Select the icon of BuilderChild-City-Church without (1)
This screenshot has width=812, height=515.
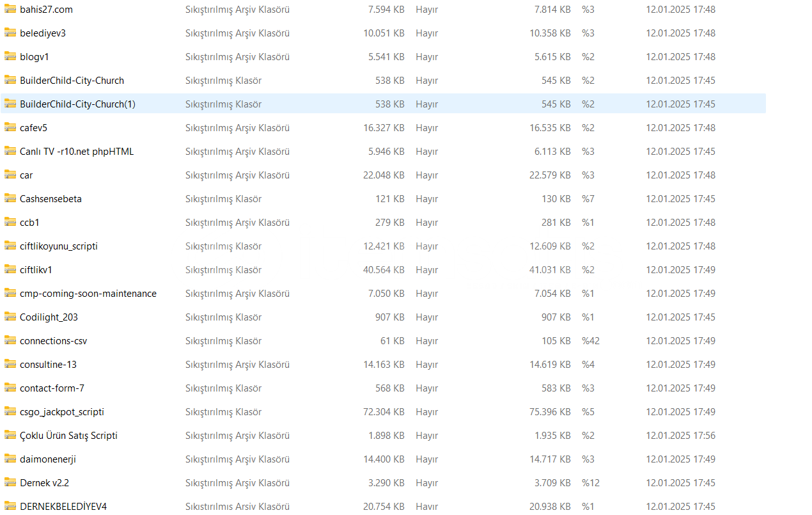point(10,80)
